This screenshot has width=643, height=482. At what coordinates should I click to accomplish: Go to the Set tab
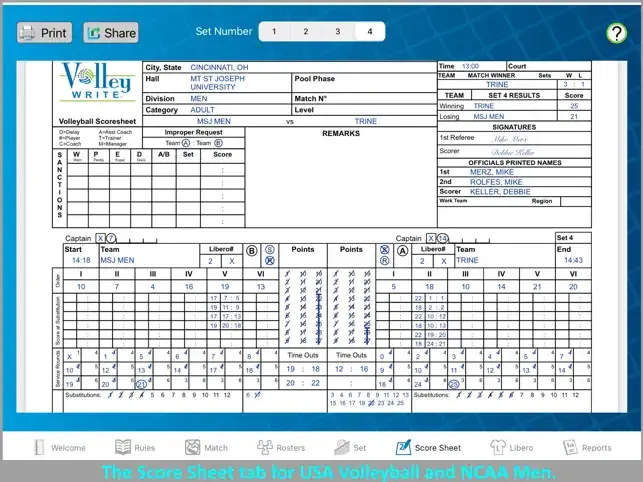(x=350, y=448)
